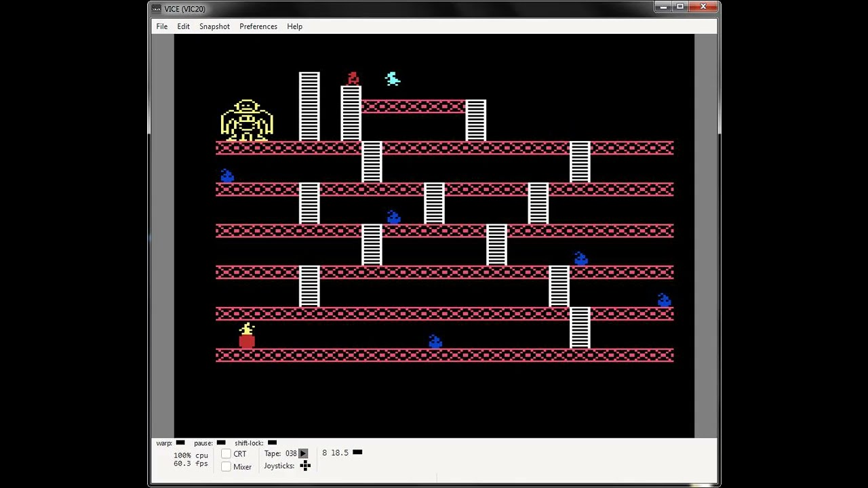Image resolution: width=868 pixels, height=488 pixels.
Task: Click the '100% cpu' status text
Action: (191, 455)
